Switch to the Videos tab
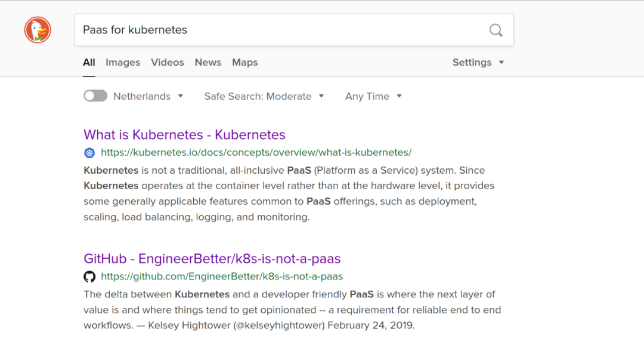 [168, 62]
